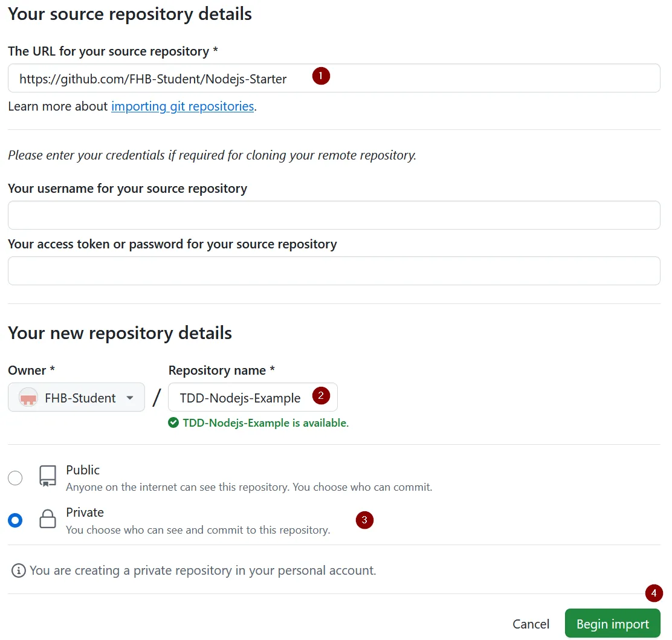This screenshot has width=672, height=640.
Task: Click the red badge 2 beside the repository name
Action: (321, 398)
